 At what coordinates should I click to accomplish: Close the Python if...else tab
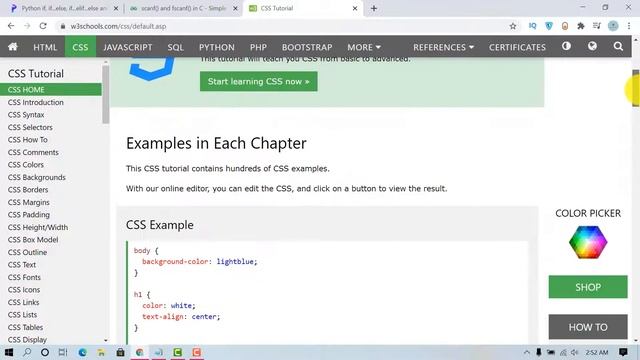(116, 8)
